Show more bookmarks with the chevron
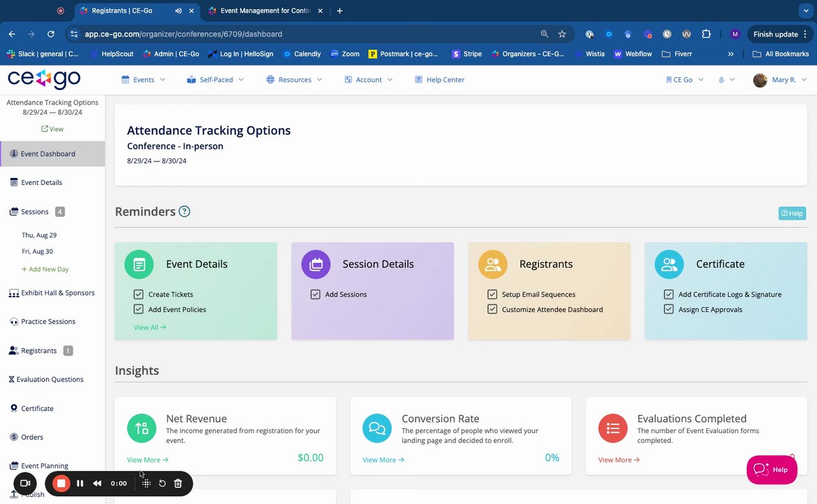This screenshot has height=504, width=817. (x=731, y=54)
